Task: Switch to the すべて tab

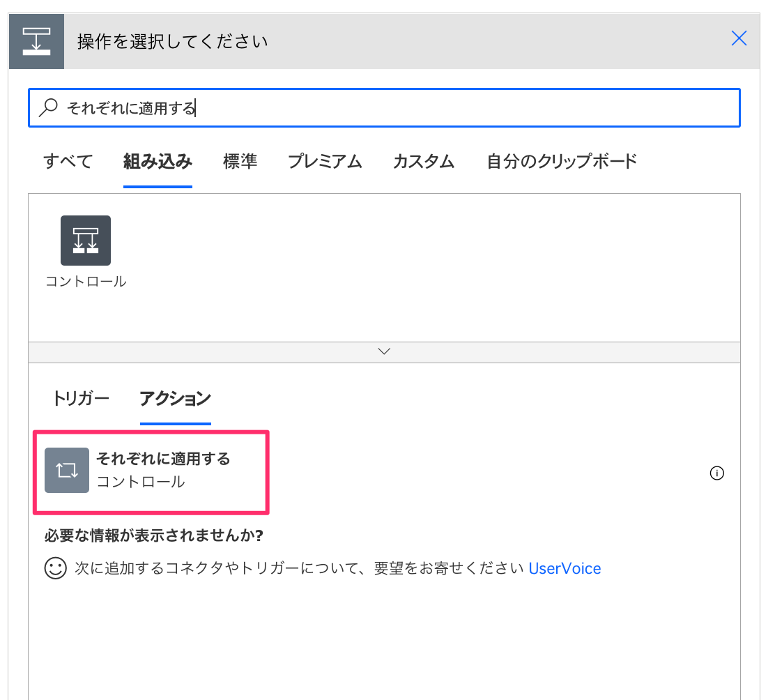Action: pos(68,161)
